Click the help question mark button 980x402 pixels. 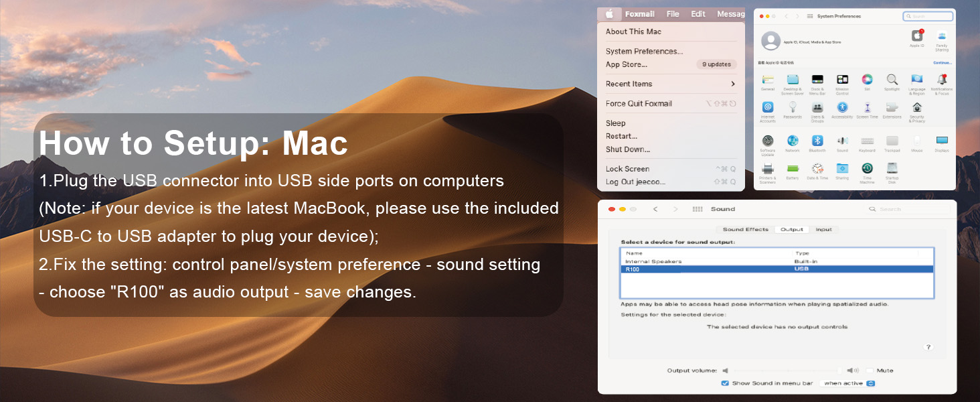pos(928,347)
